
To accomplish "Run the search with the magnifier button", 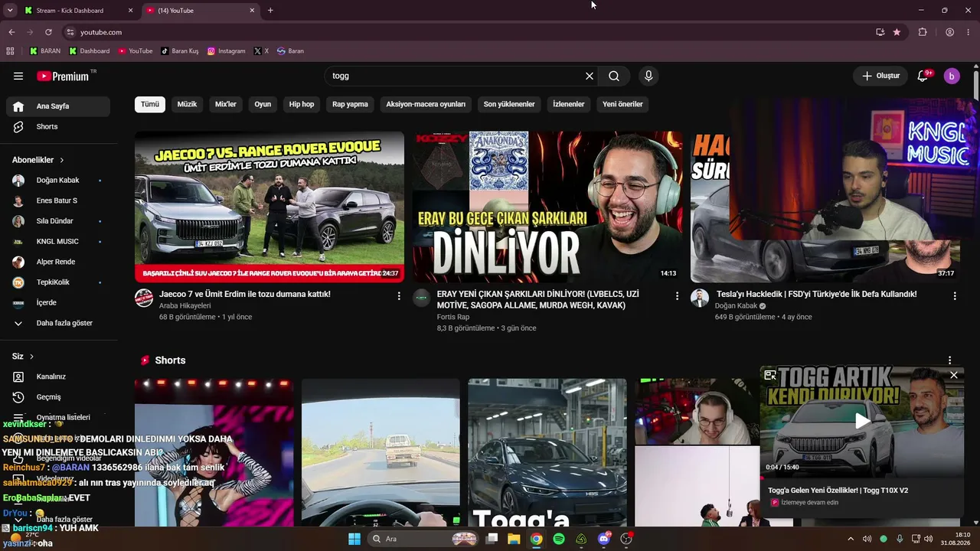I will point(614,76).
